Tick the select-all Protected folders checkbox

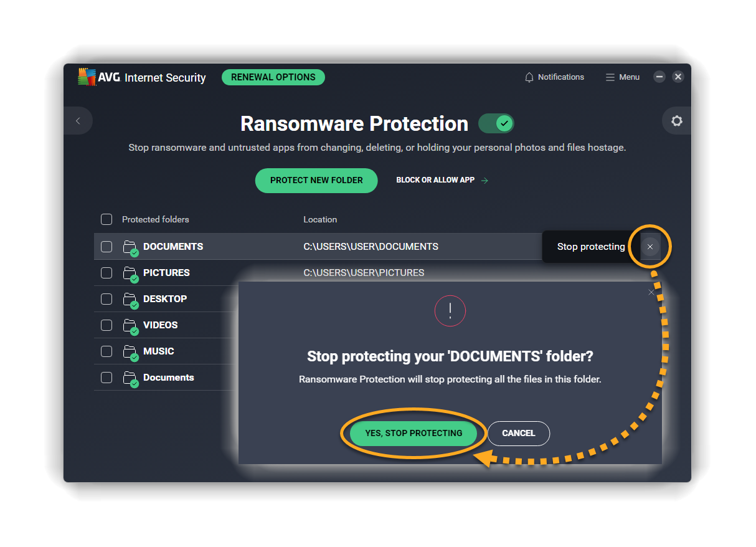(106, 219)
